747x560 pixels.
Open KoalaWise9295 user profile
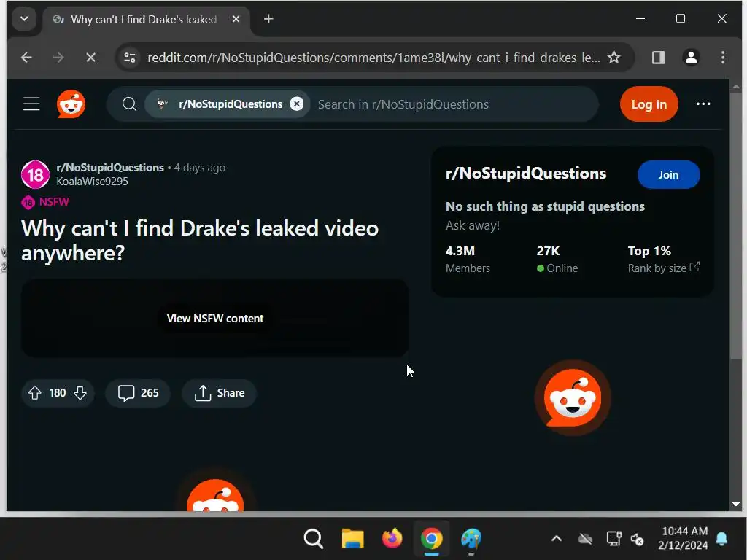[92, 182]
